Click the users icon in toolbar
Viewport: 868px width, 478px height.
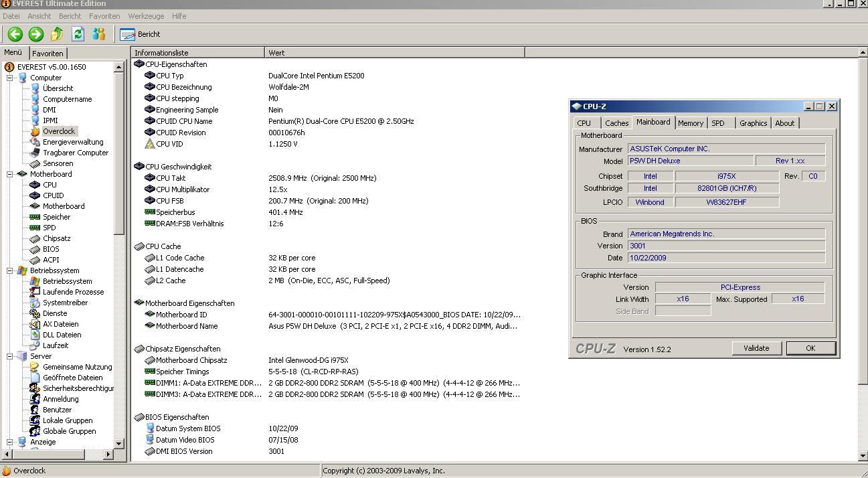click(x=99, y=34)
